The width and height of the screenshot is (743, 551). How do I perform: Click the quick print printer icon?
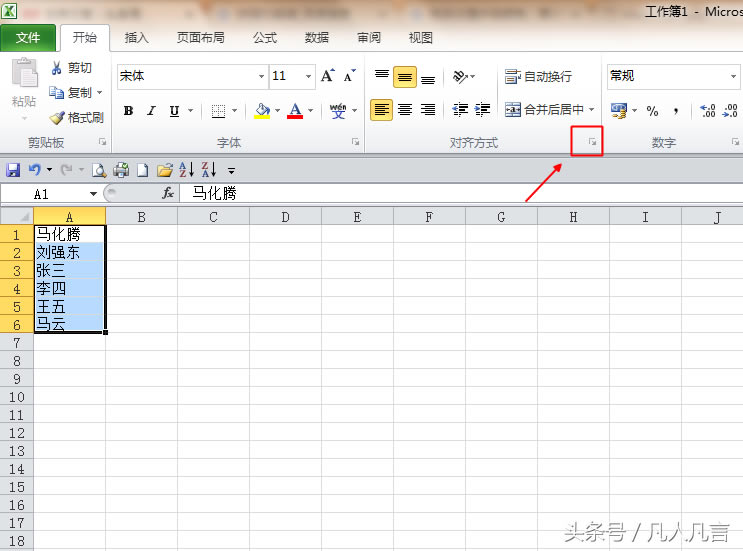tap(121, 170)
